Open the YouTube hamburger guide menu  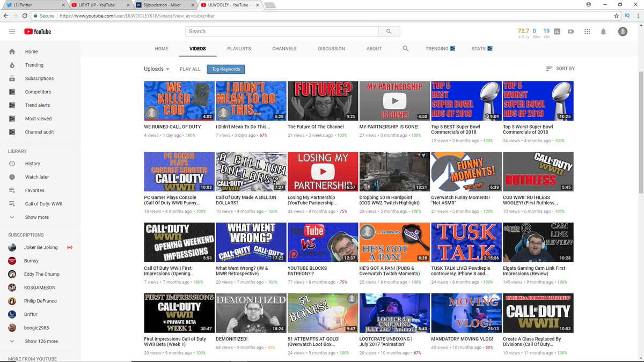pos(12,32)
